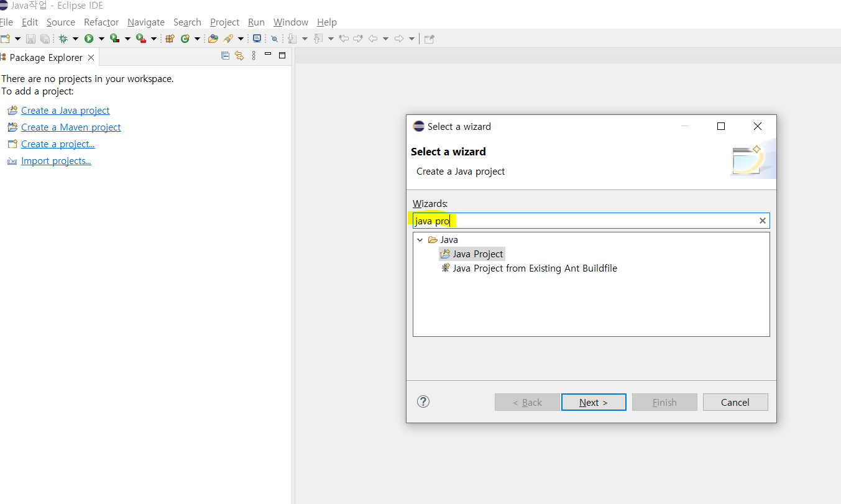Open the Navigate menu
Viewport: 841px width, 504px height.
[146, 22]
